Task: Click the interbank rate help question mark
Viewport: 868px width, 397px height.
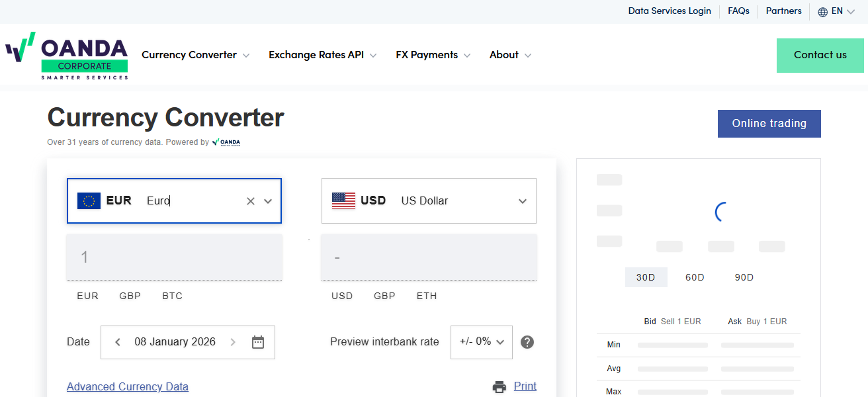Action: pyautogui.click(x=527, y=342)
